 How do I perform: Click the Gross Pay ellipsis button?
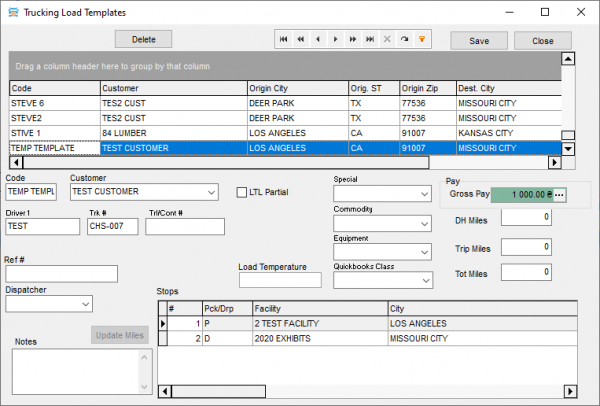tap(559, 195)
